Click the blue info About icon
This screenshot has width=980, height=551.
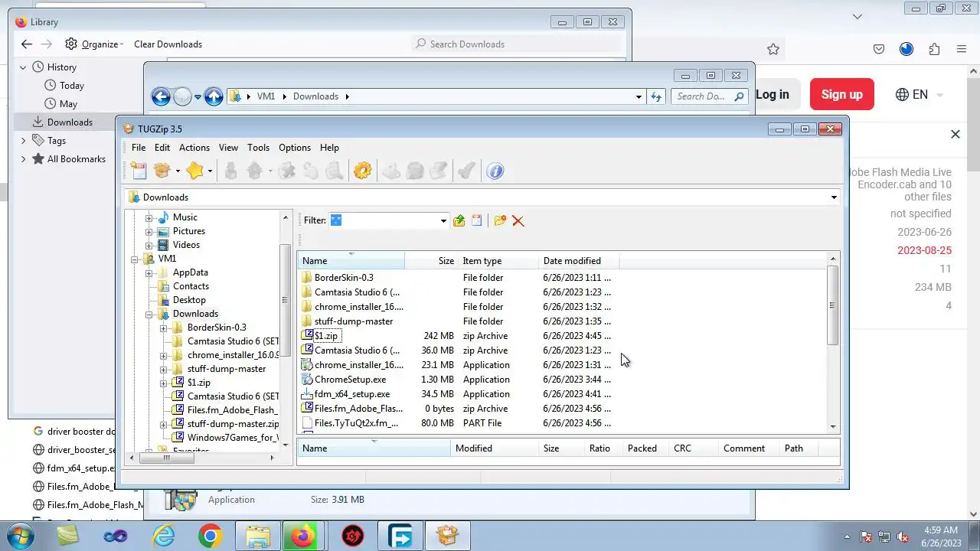coord(495,171)
